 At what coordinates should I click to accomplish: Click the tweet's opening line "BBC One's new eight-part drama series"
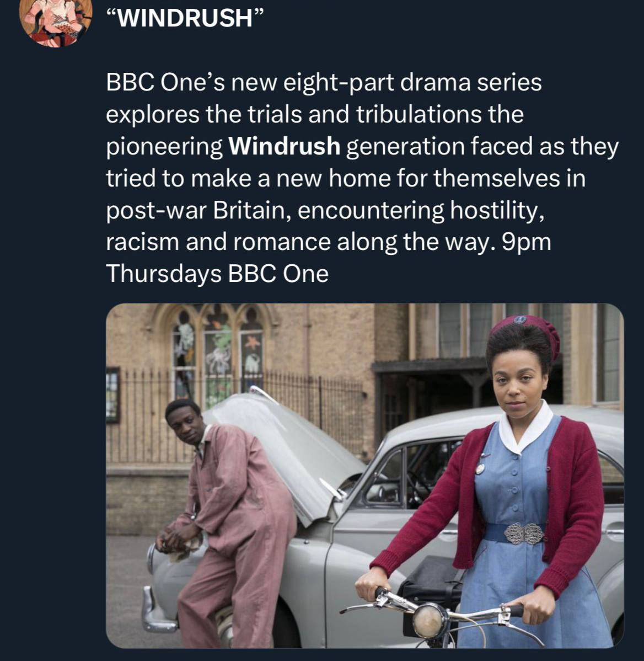click(x=324, y=82)
